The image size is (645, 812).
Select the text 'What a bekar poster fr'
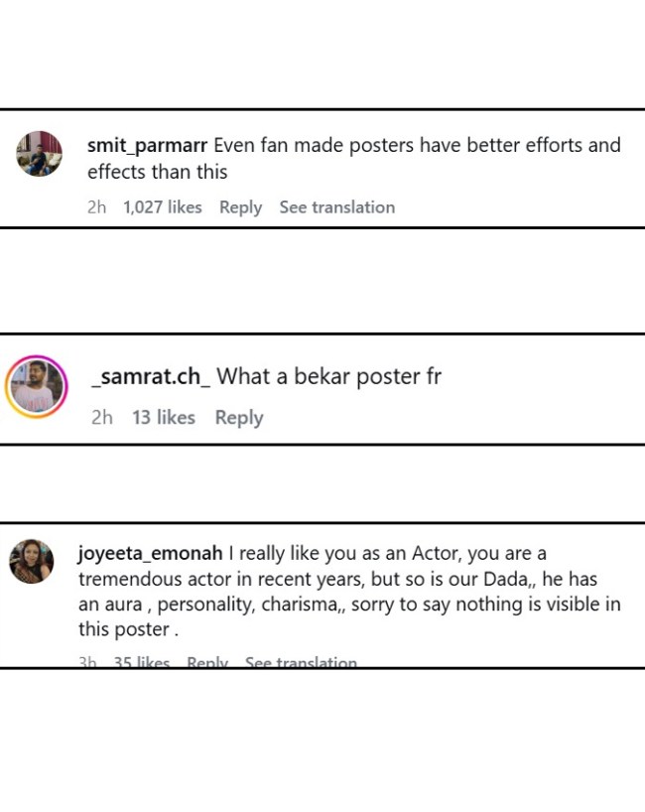[328, 376]
